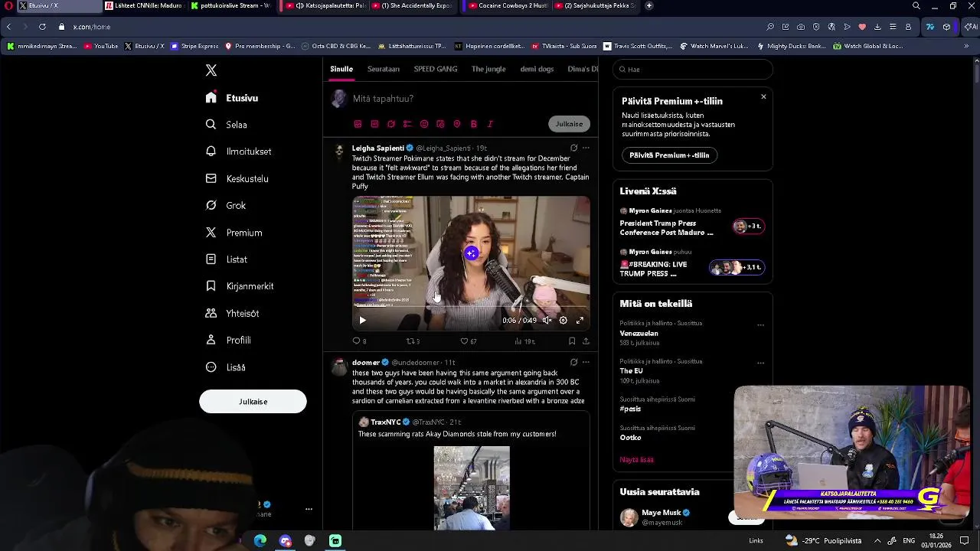Unmute the video
The height and width of the screenshot is (551, 980).
pos(547,321)
